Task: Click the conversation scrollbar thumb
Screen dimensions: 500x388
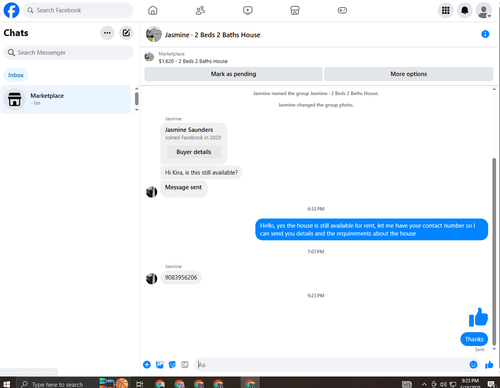Action: pyautogui.click(x=494, y=252)
